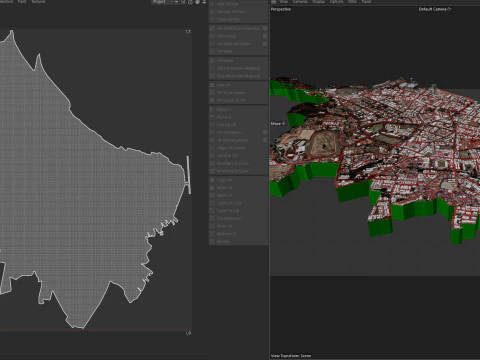Choose Cycle UV CCW

pos(238,203)
